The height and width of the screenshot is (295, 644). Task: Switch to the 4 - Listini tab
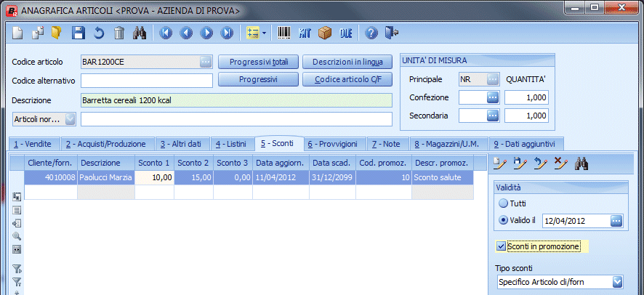[233, 144]
